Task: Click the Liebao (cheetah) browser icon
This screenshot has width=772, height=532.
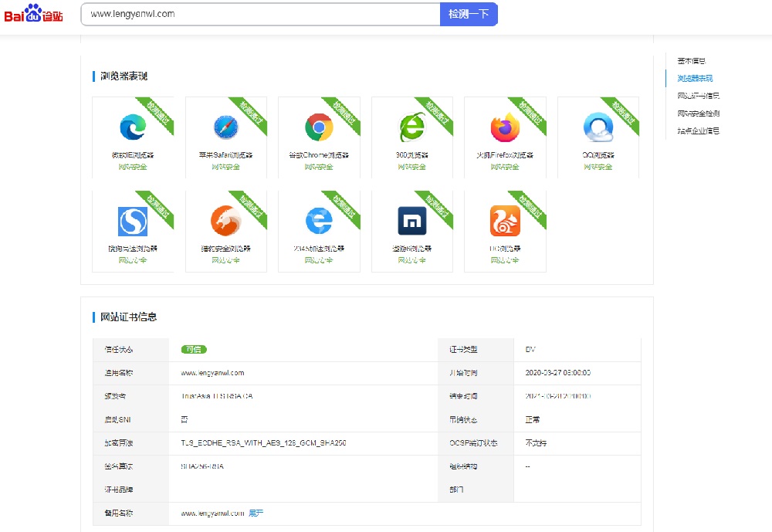Action: pos(226,221)
